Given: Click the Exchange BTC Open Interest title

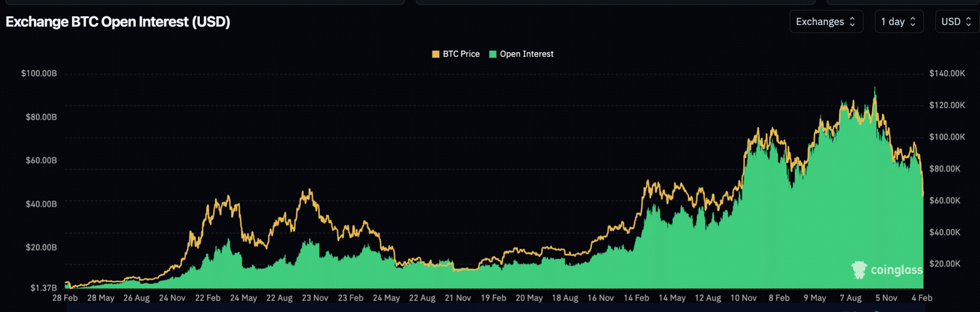Looking at the screenshot, I should coord(118,22).
